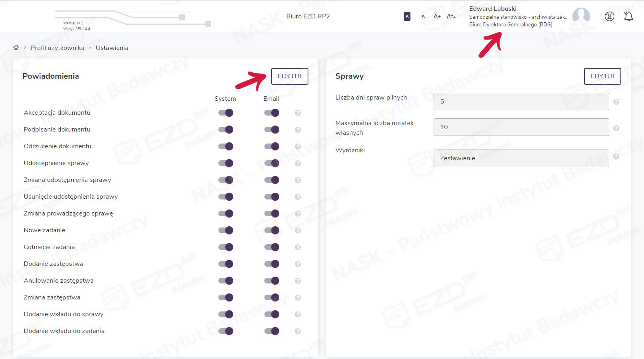Image resolution: width=644 pixels, height=359 pixels.
Task: Open the session timer hourglass icon
Action: 609,16
